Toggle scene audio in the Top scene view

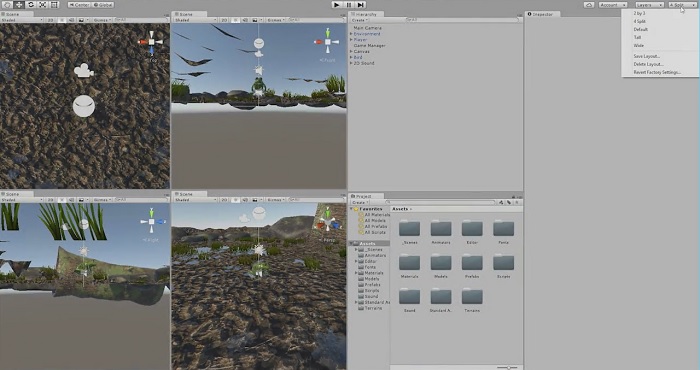pyautogui.click(x=71, y=20)
